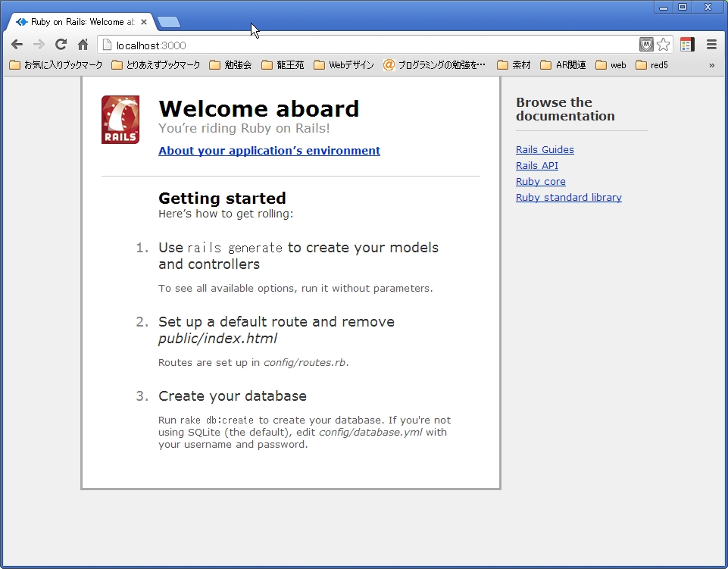Screen dimensions: 728x569
Task: Bookmark this page with the star icon
Action: coord(664,45)
